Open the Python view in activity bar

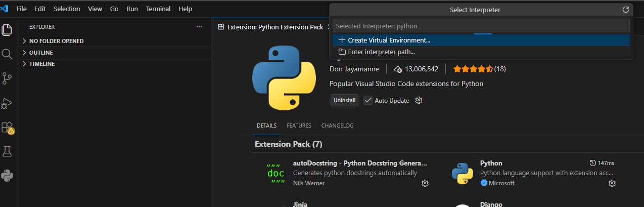coord(7,176)
